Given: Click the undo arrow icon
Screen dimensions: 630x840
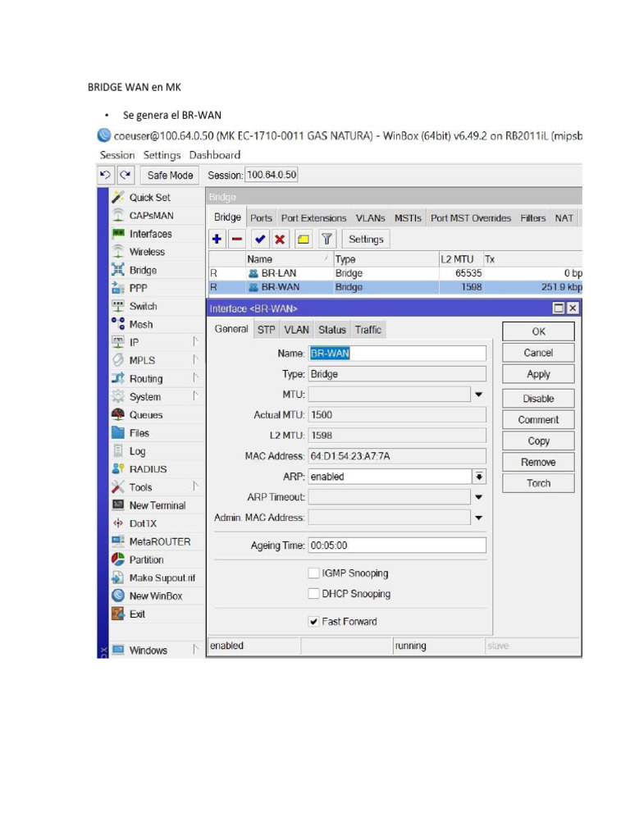Looking at the screenshot, I should (105, 175).
